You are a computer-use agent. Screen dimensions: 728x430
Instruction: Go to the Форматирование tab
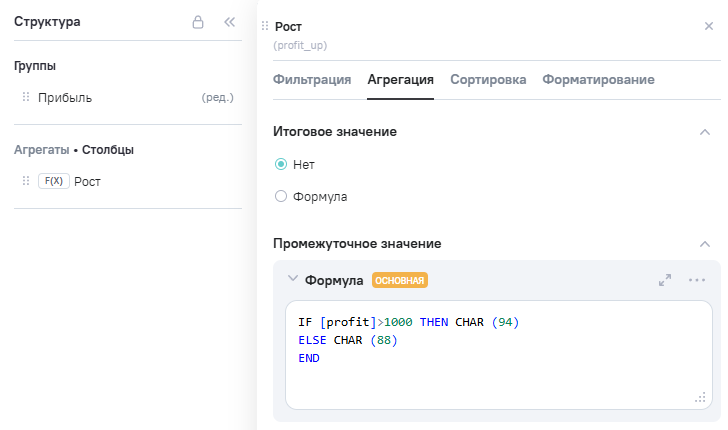pos(598,80)
